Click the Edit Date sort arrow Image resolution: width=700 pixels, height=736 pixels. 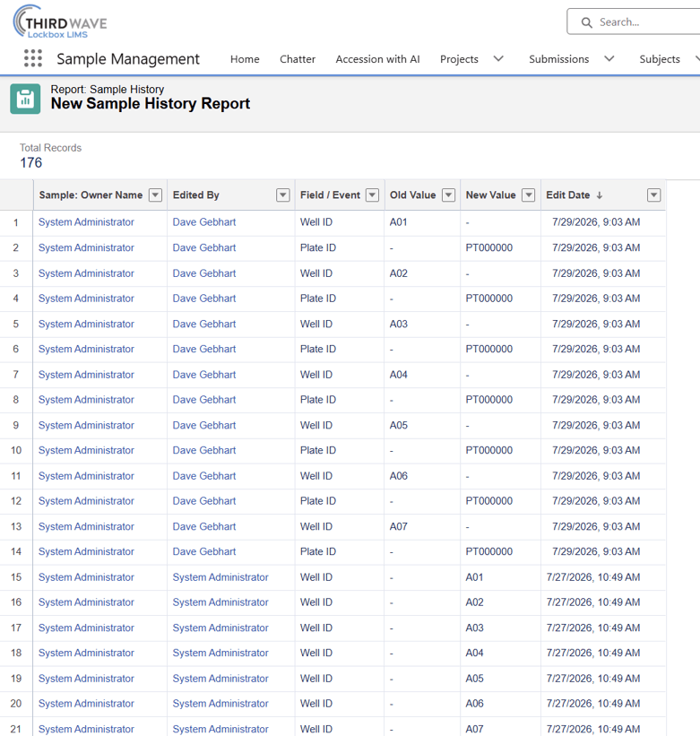click(x=599, y=195)
